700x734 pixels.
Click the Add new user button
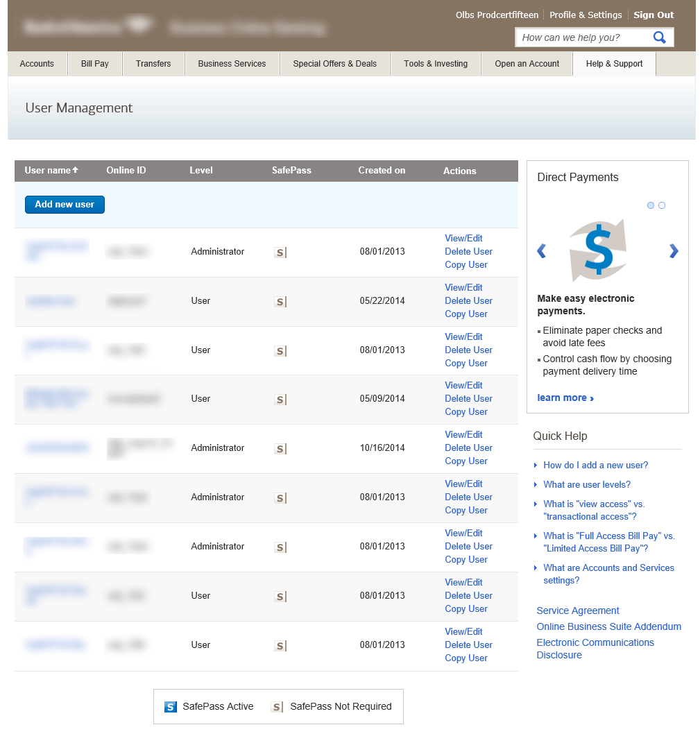[65, 205]
